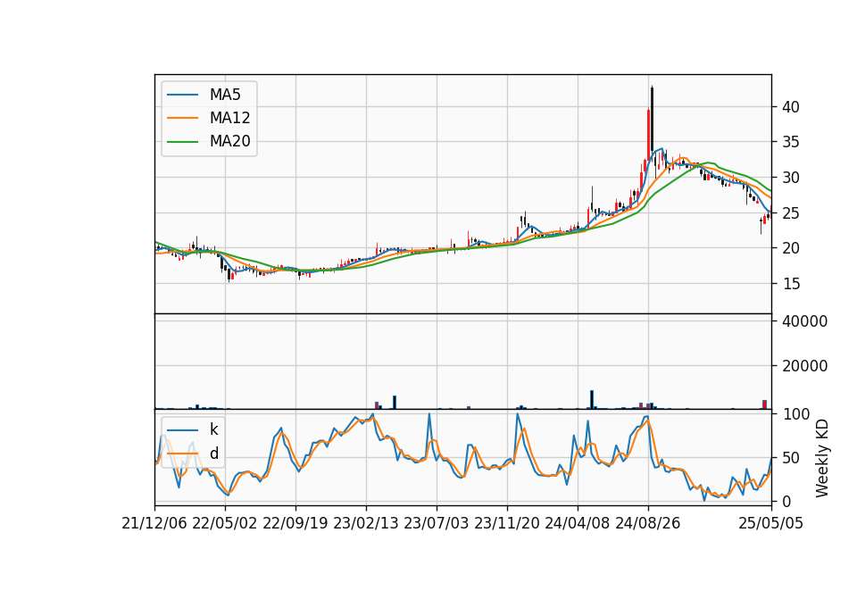
Task: Click the MA20 legend label
Action: 229,141
